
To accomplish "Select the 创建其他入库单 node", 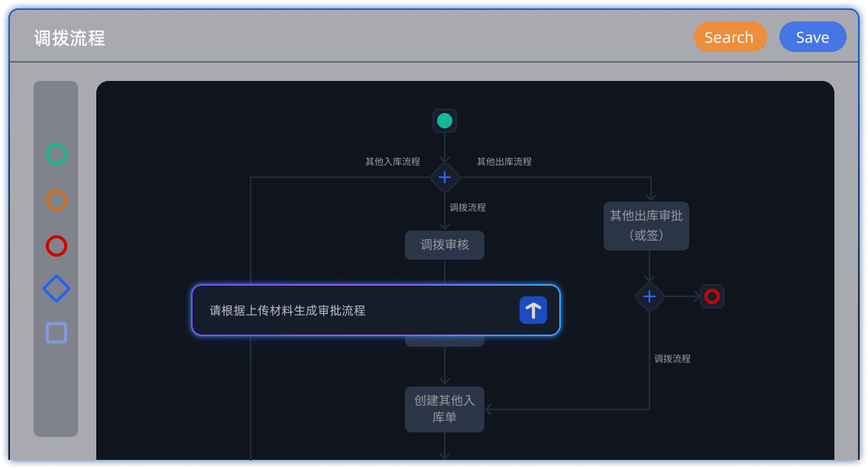I will (444, 409).
